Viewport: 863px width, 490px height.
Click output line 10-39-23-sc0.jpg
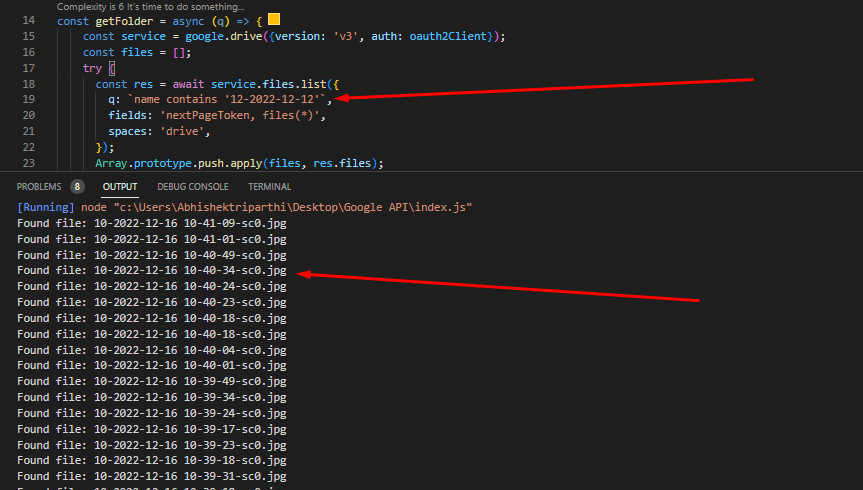tap(151, 445)
